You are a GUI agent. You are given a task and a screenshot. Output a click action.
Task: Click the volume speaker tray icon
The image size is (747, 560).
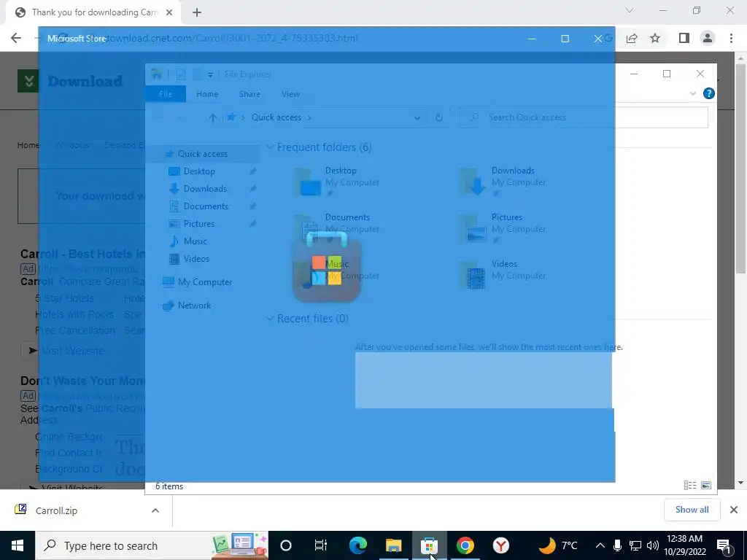(653, 545)
